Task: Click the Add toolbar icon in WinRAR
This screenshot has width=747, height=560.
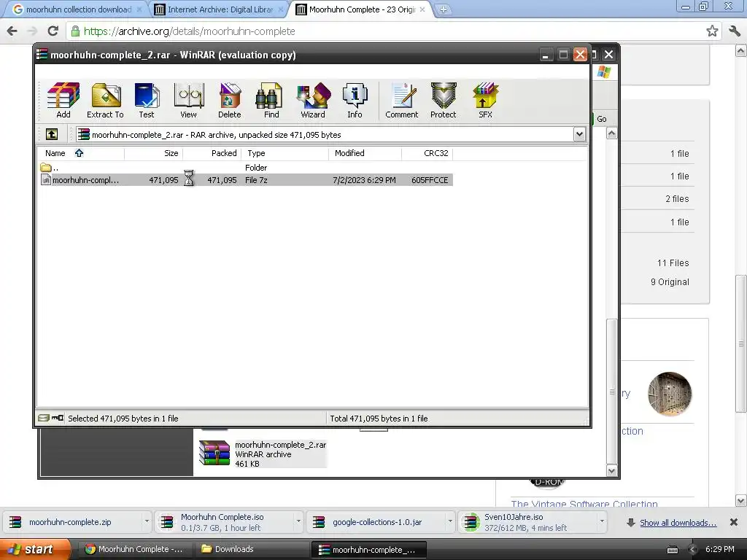Action: (63, 101)
